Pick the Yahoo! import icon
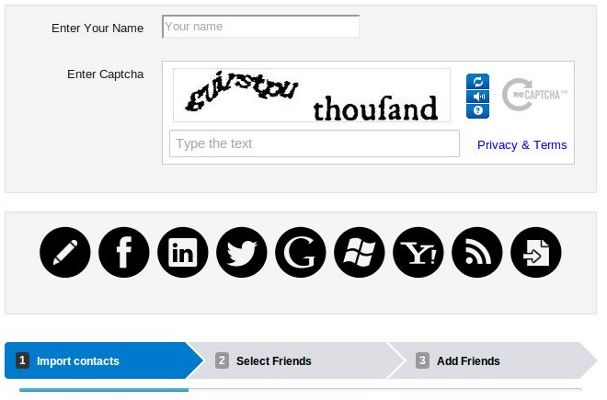 (418, 252)
